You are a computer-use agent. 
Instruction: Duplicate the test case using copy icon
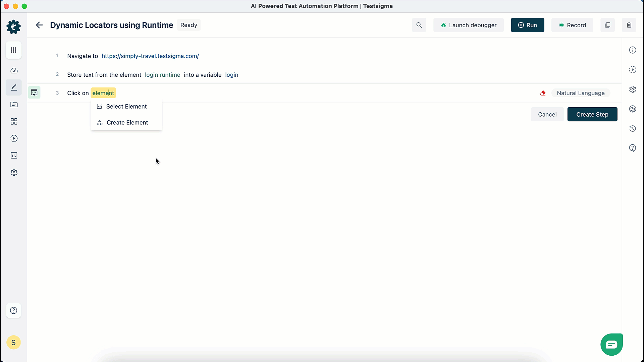607,25
